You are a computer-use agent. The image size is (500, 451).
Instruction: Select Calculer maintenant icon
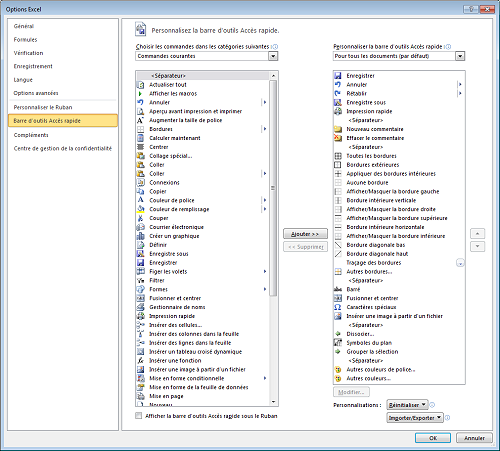pos(141,138)
